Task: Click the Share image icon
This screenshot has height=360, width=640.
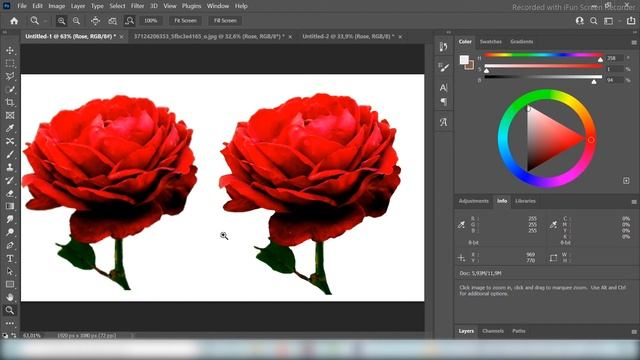Action: point(631,20)
